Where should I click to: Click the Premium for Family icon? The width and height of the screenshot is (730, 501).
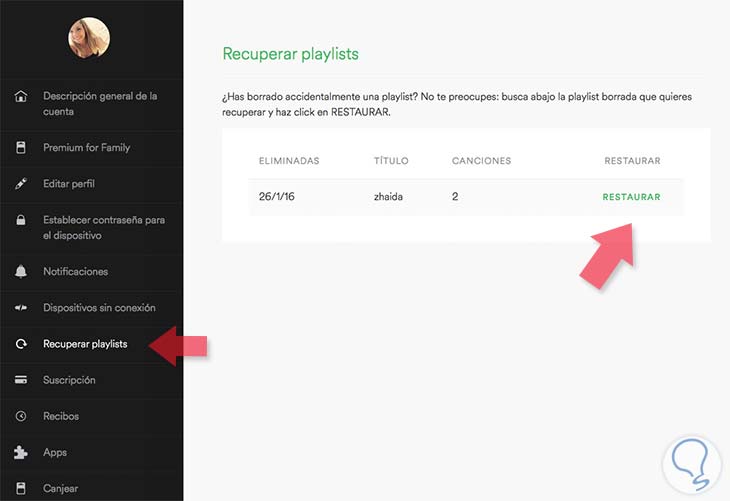[21, 148]
